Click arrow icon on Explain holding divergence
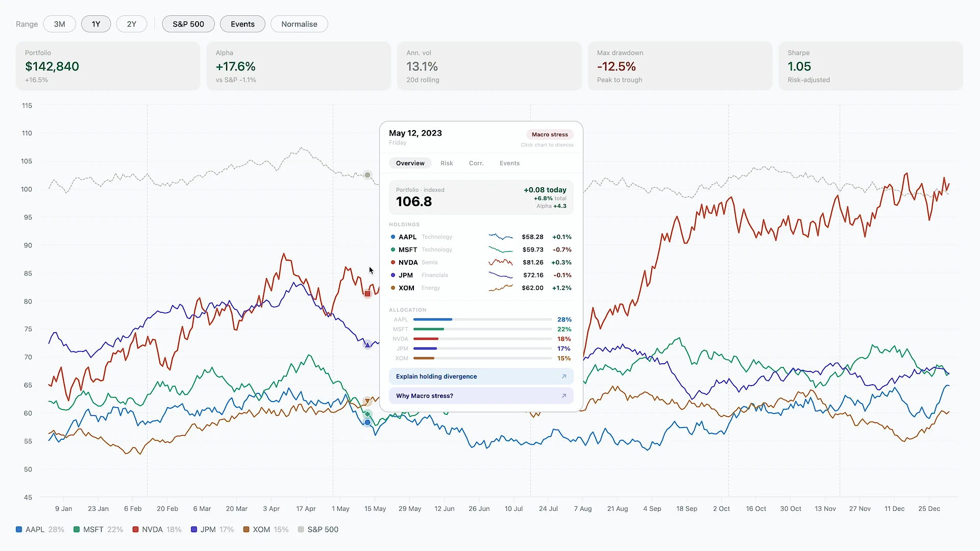980x551 pixels. (x=563, y=377)
